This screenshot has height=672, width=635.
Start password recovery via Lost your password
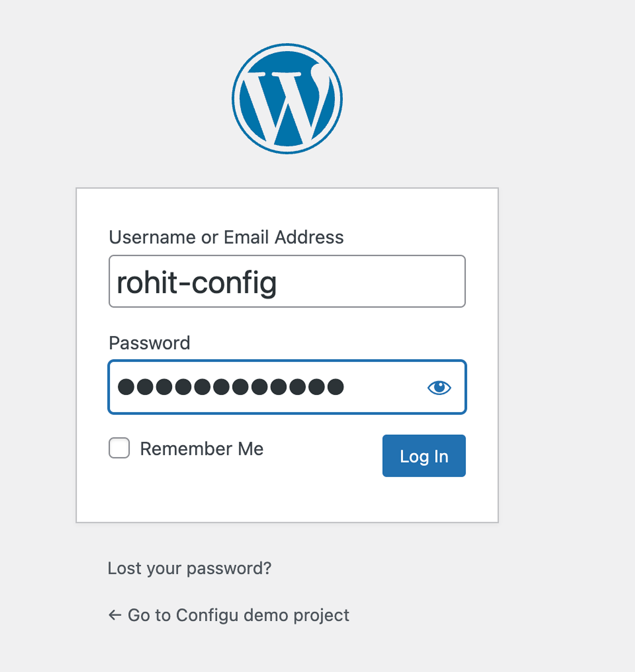pos(190,568)
